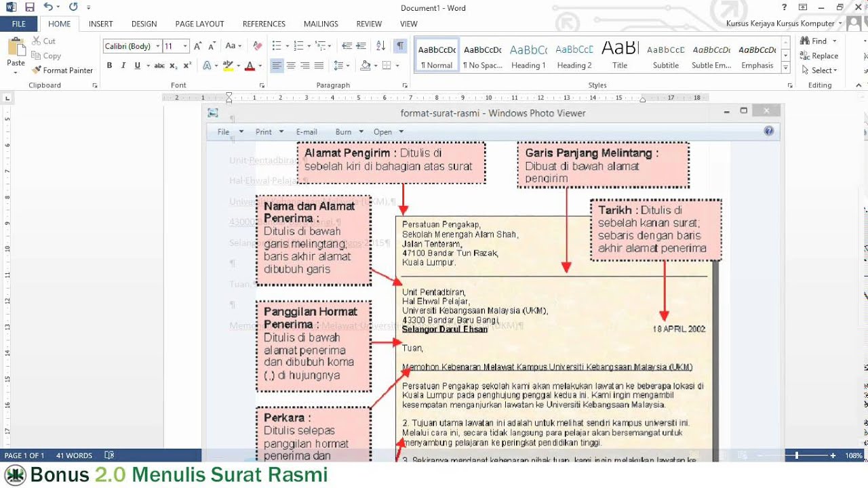
Task: Open Ribbon Display Options
Action: pos(803,7)
